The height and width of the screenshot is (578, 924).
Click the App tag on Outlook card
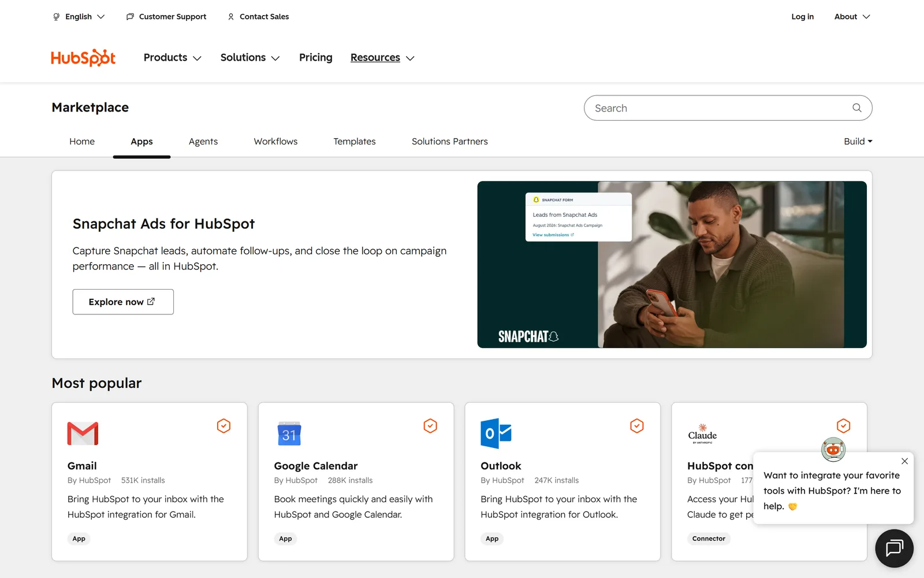(x=492, y=539)
